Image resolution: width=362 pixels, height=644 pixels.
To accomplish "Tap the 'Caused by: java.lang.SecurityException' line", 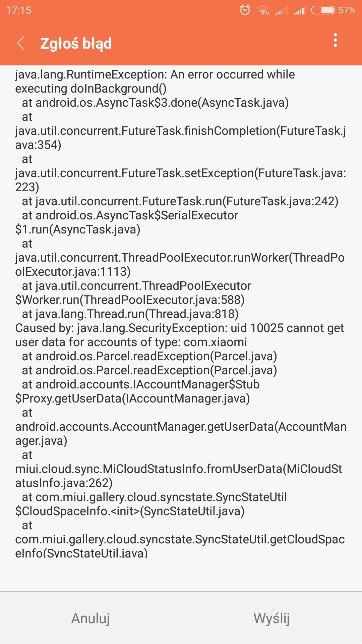I will (179, 328).
